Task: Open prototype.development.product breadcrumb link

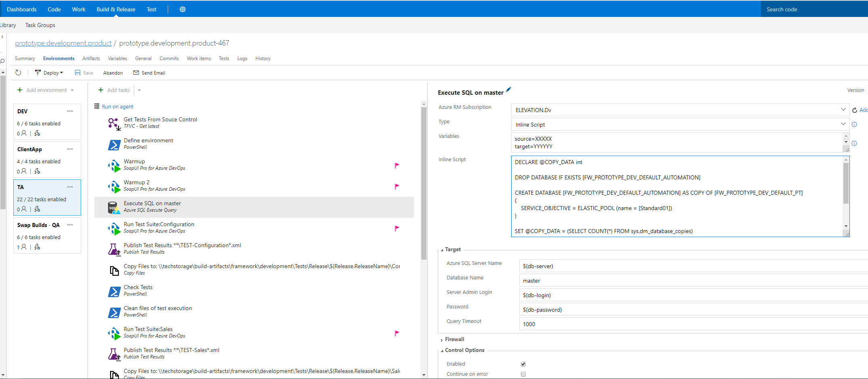Action: [63, 43]
